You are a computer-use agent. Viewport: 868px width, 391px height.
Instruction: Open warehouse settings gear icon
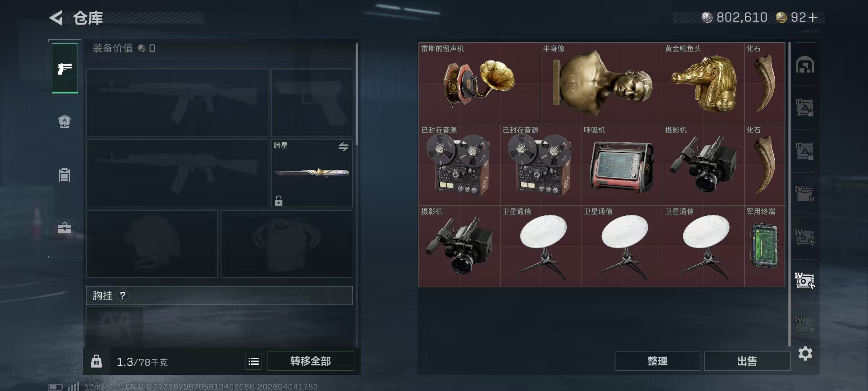[805, 353]
